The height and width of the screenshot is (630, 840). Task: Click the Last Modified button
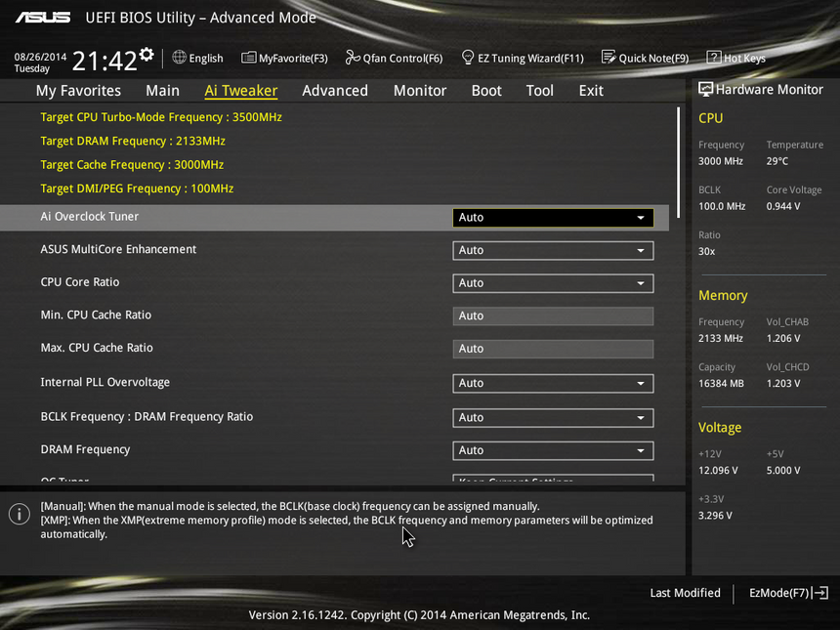685,593
